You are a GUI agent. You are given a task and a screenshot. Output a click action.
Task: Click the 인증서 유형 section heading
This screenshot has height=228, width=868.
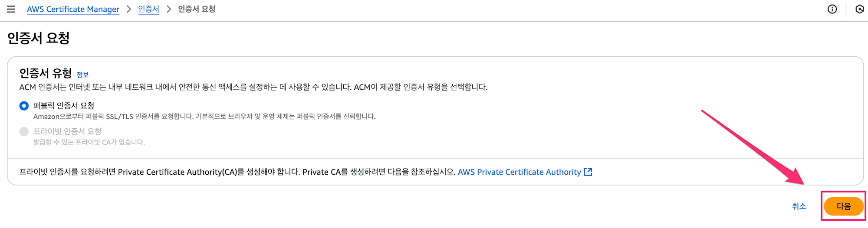pos(46,73)
